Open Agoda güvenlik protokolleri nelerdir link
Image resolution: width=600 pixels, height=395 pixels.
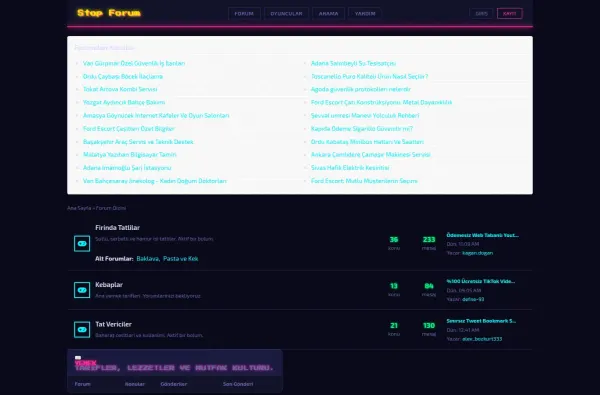[360, 89]
